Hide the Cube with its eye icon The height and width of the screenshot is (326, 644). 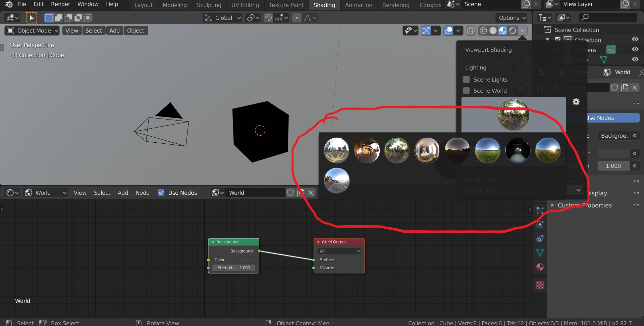click(x=635, y=59)
